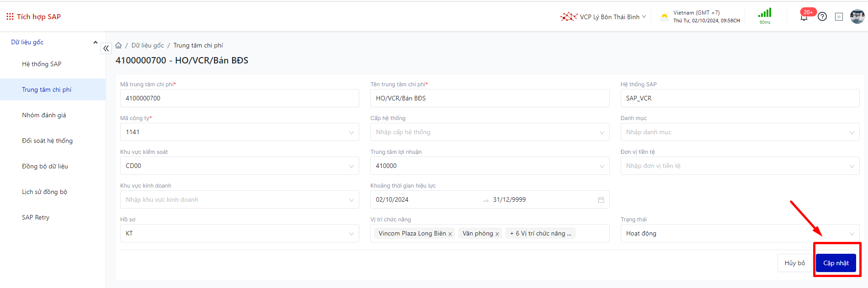This screenshot has height=288, width=868.
Task: Click the notification bell icon
Action: 804,17
